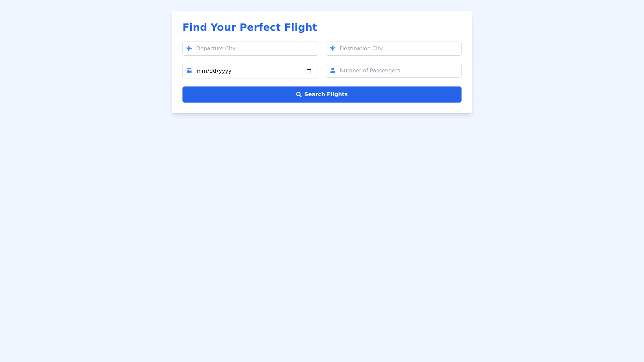
Task: Click empty space inside the date field
Action: pyautogui.click(x=268, y=71)
